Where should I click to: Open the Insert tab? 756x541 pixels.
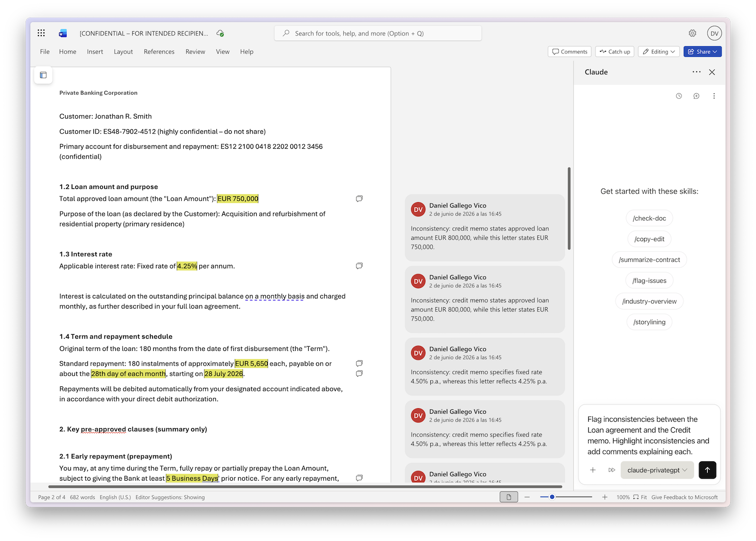coord(95,52)
